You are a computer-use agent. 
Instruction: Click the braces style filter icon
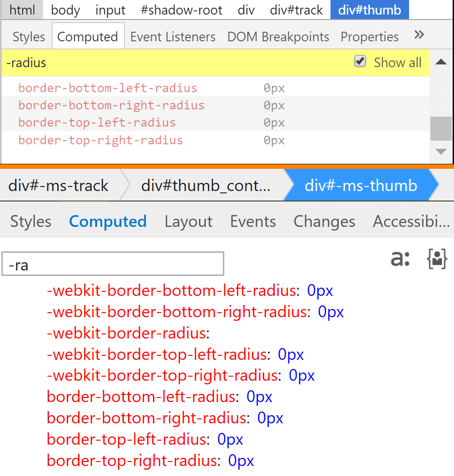pyautogui.click(x=437, y=259)
